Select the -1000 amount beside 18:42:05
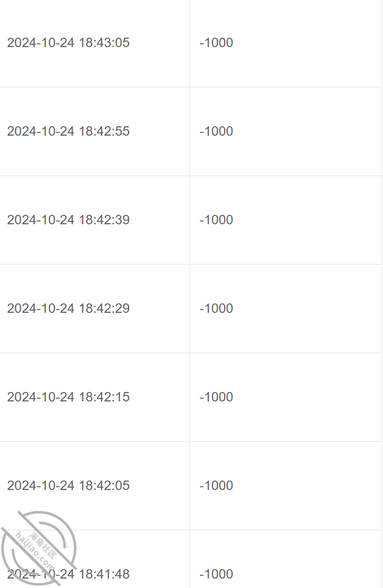Viewport: 383px width, 588px height. pyautogui.click(x=216, y=485)
